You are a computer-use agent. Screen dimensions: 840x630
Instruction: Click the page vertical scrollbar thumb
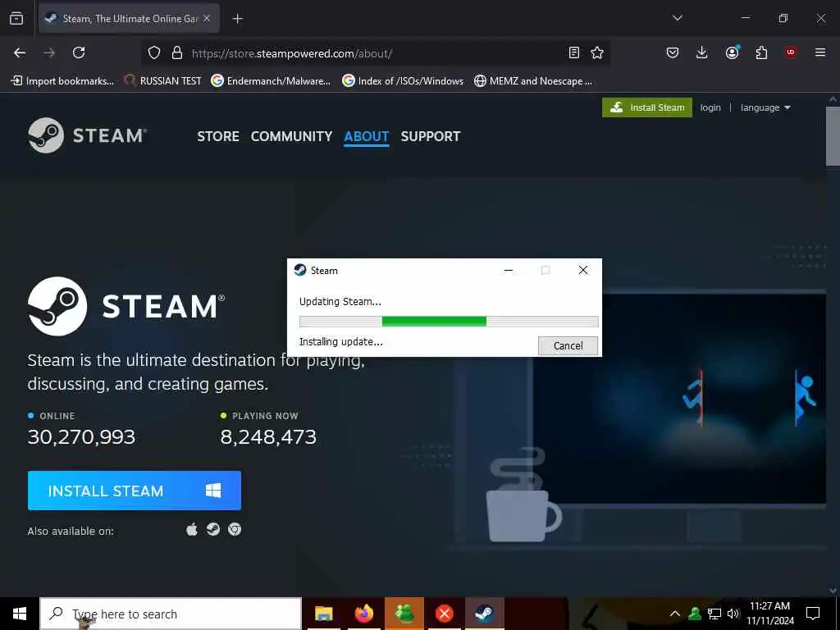[x=833, y=137]
